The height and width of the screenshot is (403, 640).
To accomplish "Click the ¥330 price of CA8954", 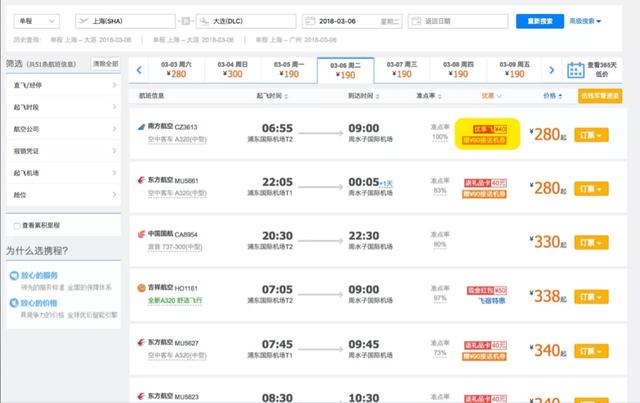I will tap(548, 242).
